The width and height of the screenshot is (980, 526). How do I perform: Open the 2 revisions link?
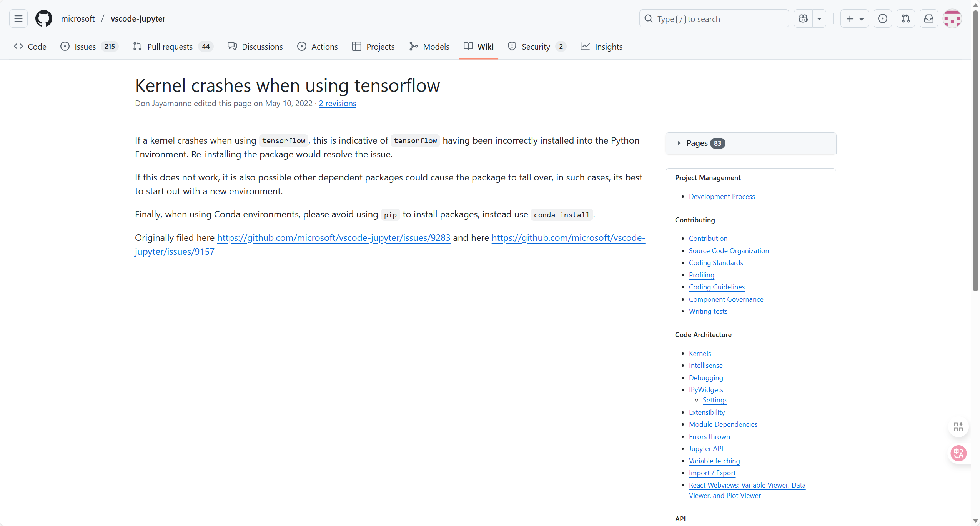337,104
